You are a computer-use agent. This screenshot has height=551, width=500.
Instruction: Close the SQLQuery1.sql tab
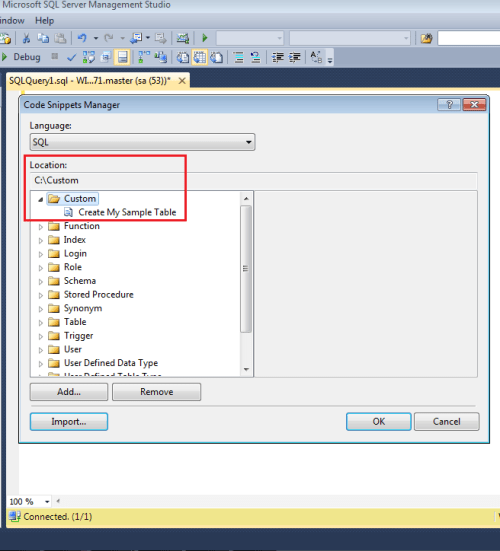point(182,81)
